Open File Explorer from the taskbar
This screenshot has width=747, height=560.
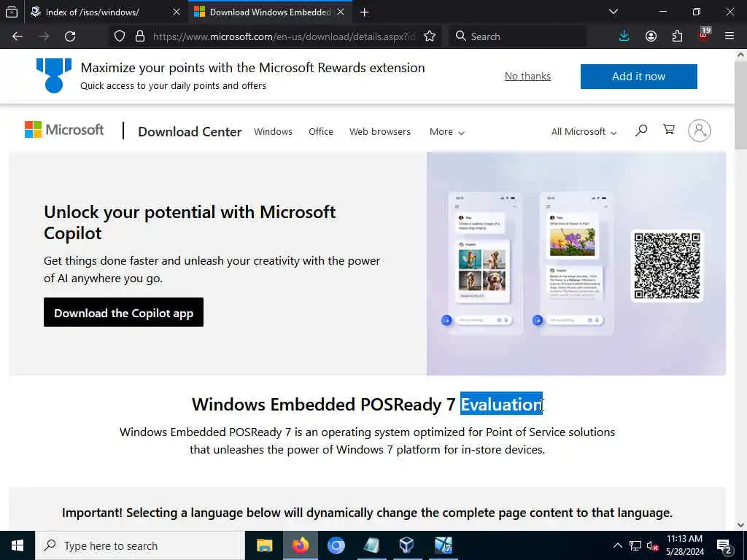pos(264,545)
